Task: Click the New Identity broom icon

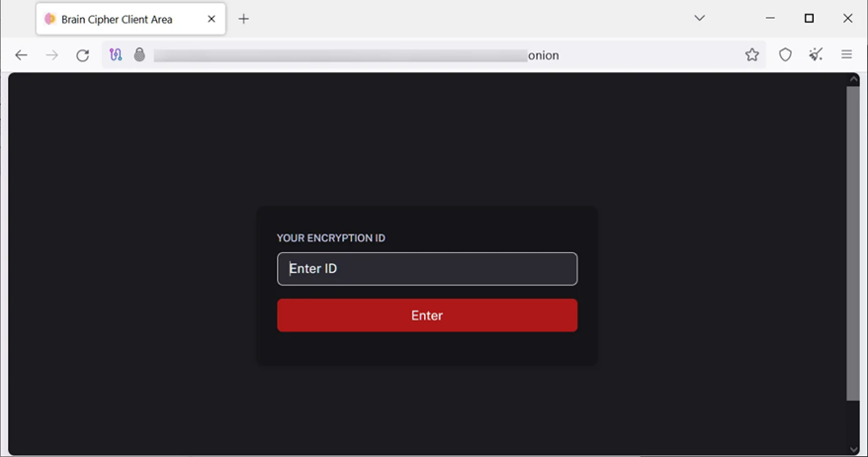Action: pyautogui.click(x=816, y=55)
